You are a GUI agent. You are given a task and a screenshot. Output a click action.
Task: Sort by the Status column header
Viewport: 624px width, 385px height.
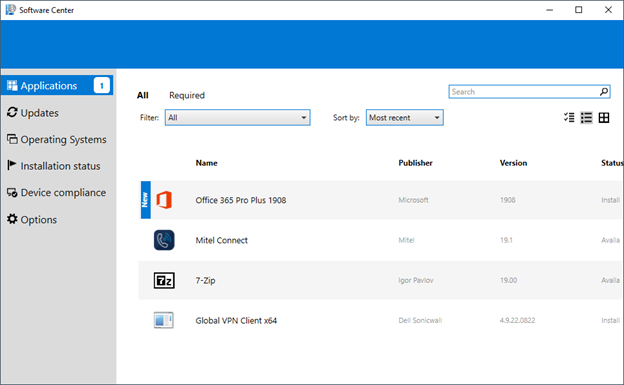pyautogui.click(x=612, y=163)
